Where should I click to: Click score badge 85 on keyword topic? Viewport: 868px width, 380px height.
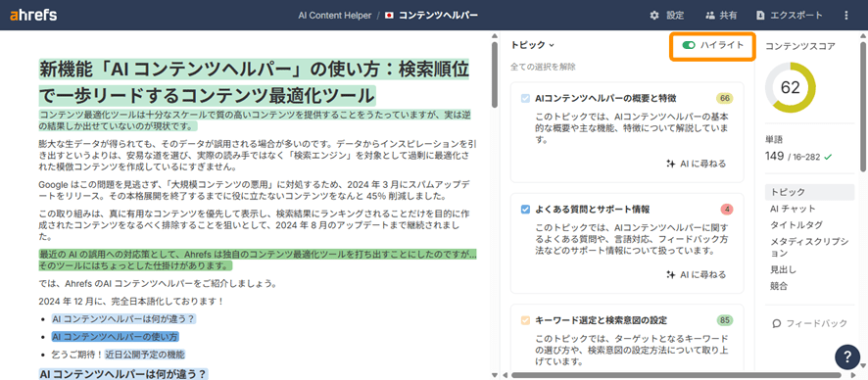(x=725, y=320)
